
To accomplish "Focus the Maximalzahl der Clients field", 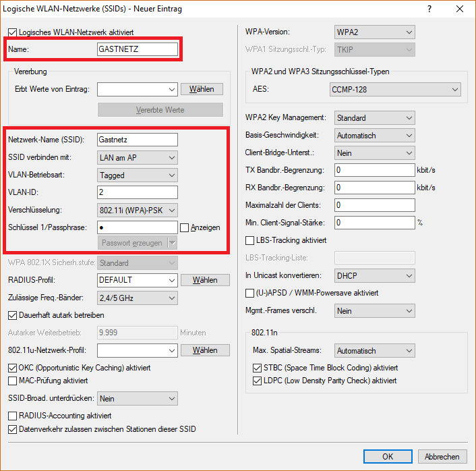I will [x=374, y=204].
